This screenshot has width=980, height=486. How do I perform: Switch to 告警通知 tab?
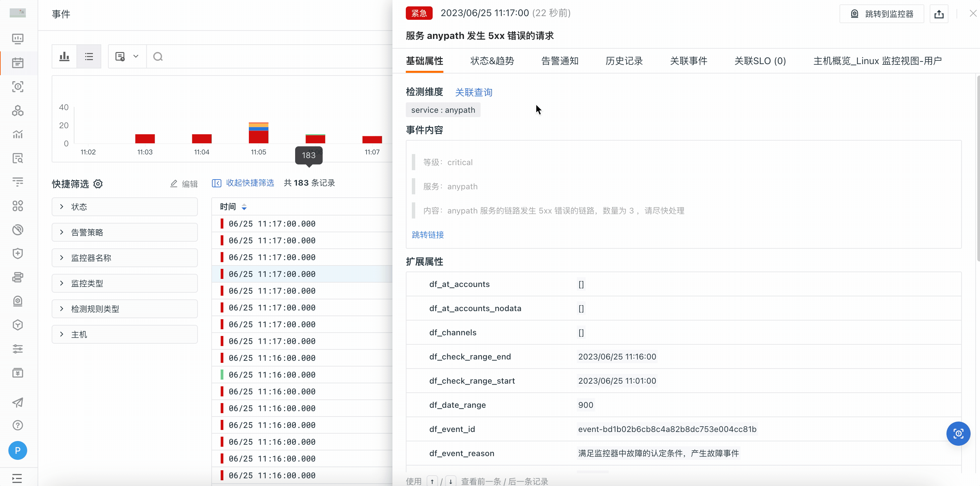(x=560, y=61)
